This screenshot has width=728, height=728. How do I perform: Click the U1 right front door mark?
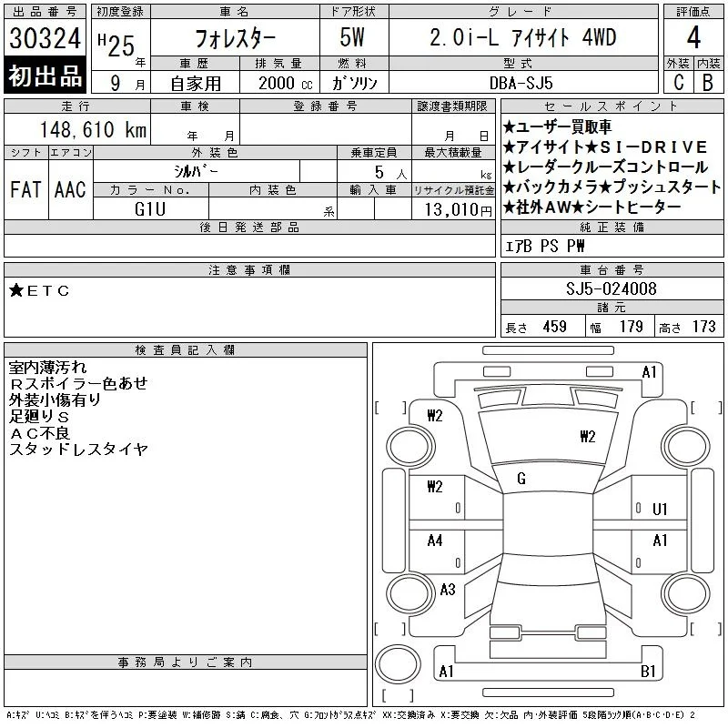[660, 510]
